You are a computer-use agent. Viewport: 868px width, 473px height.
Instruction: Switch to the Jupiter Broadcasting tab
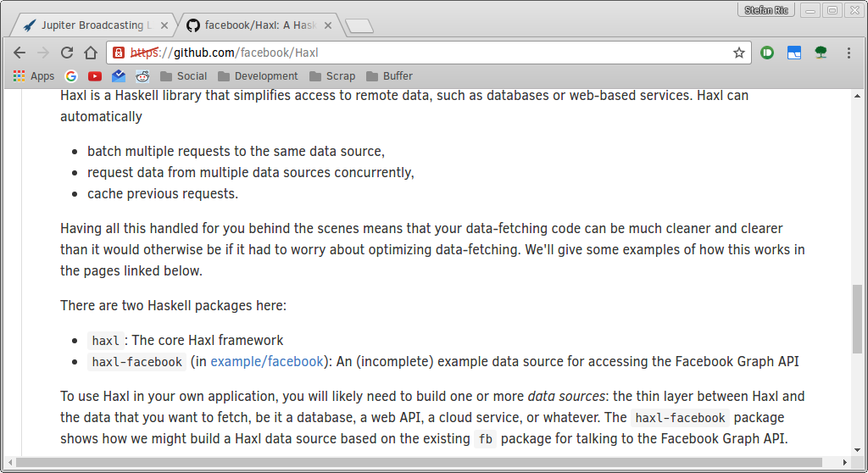(x=92, y=25)
